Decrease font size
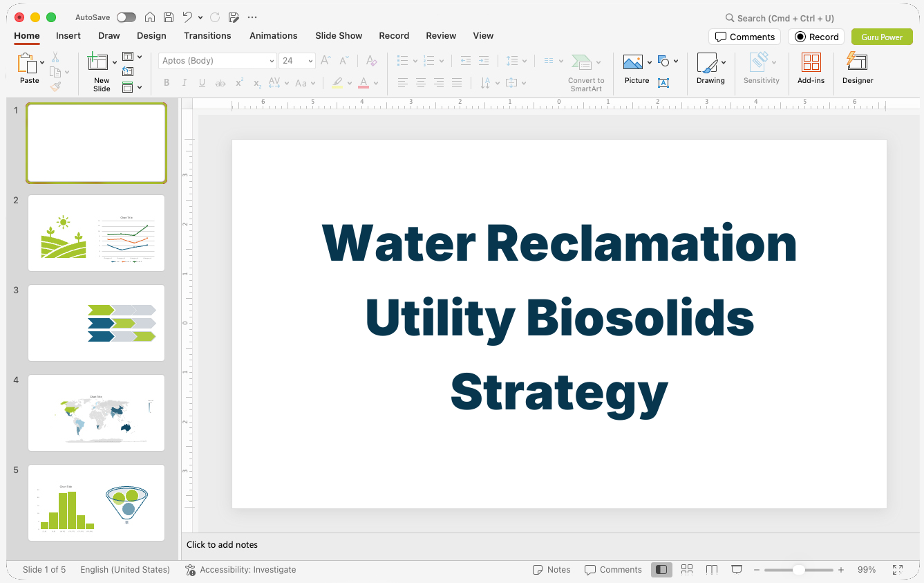Image resolution: width=924 pixels, height=583 pixels. click(343, 61)
